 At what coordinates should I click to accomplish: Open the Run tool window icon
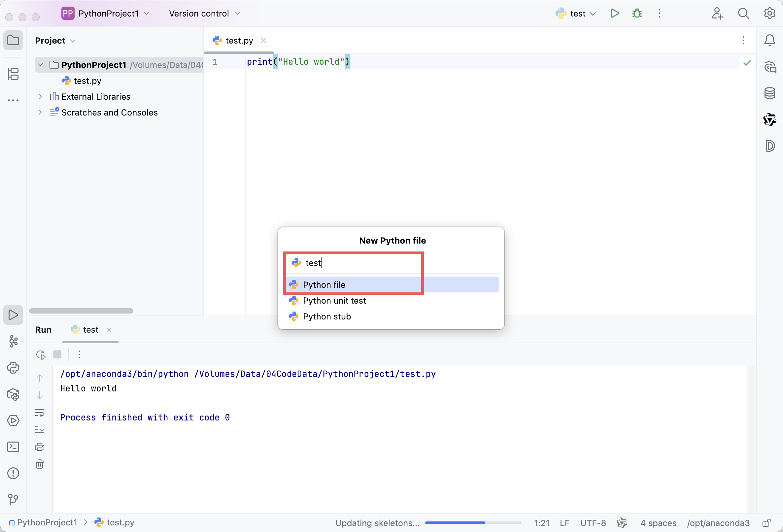[13, 315]
